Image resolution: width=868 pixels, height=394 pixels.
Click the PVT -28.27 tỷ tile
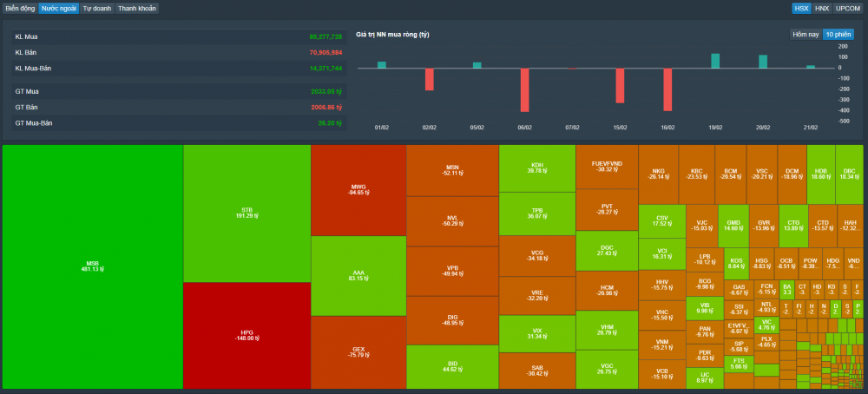pos(607,209)
